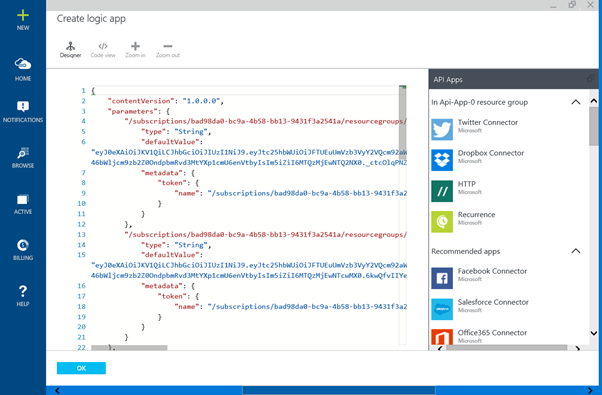Open the BILLING icon
The image size is (602, 395).
tap(23, 245)
